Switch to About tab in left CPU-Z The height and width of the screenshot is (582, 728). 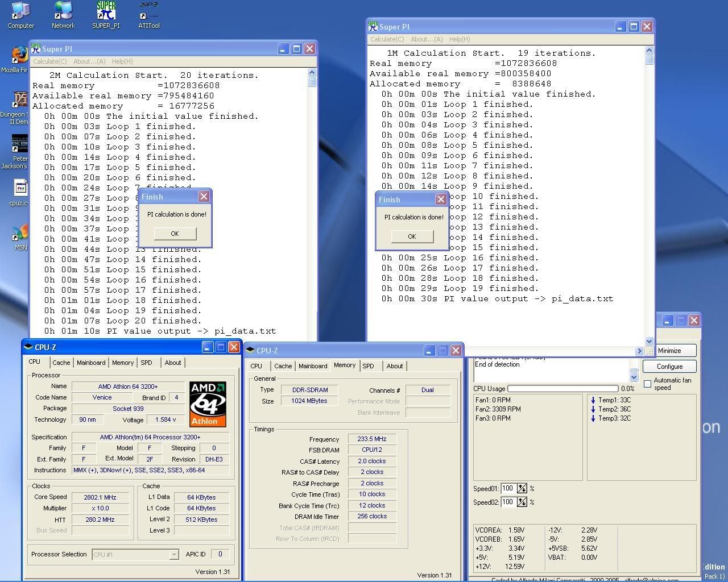173,363
